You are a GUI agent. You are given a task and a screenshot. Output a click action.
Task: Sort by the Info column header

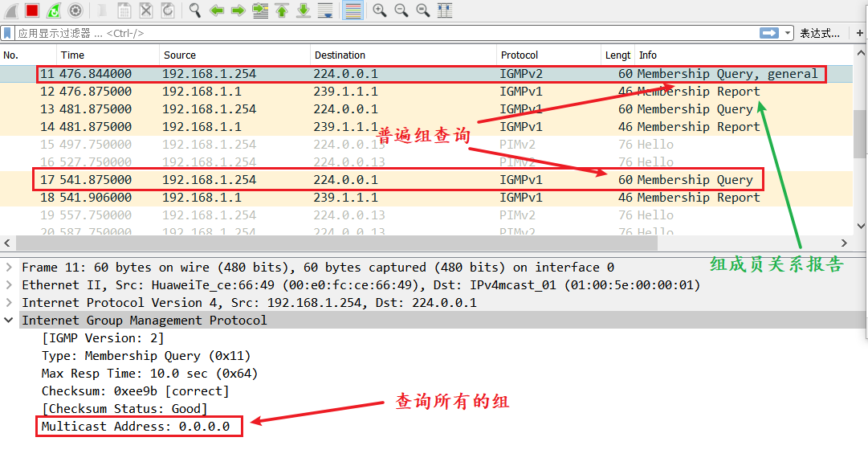(x=744, y=55)
